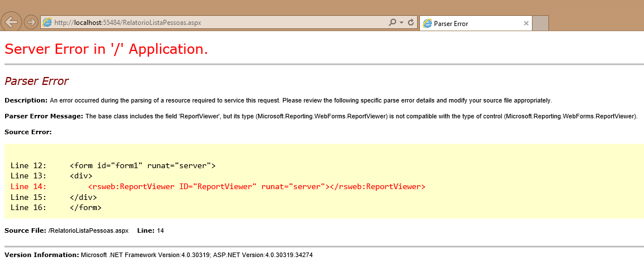Click the Internet Explorer page icon in address bar
644x265 pixels.
tap(48, 23)
